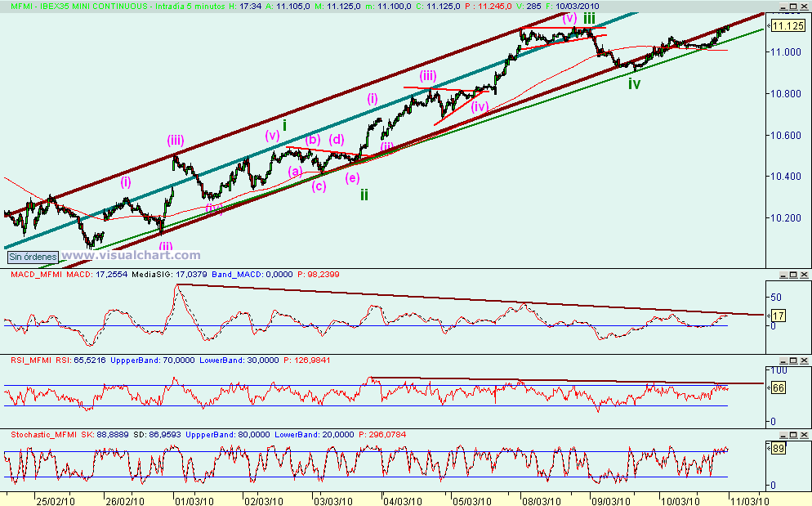812x506 pixels.
Task: Close the main IBEX35 price chart pane
Action: 803,7
